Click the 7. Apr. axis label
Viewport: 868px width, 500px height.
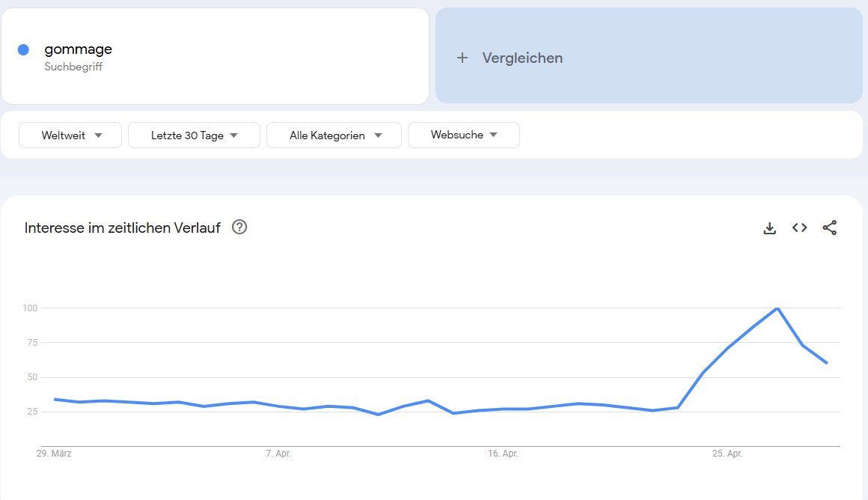[x=278, y=454]
